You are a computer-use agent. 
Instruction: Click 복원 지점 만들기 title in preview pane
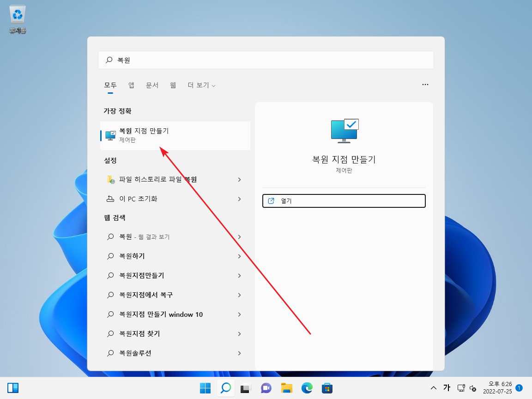(x=344, y=159)
